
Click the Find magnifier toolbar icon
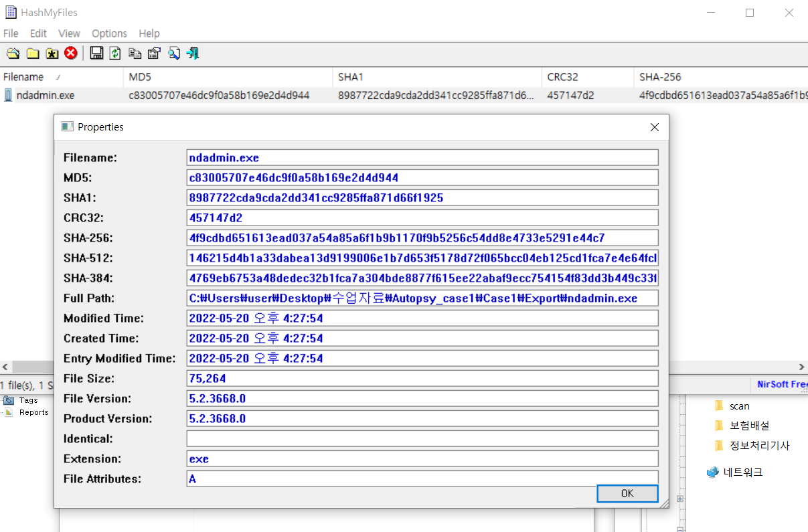173,54
